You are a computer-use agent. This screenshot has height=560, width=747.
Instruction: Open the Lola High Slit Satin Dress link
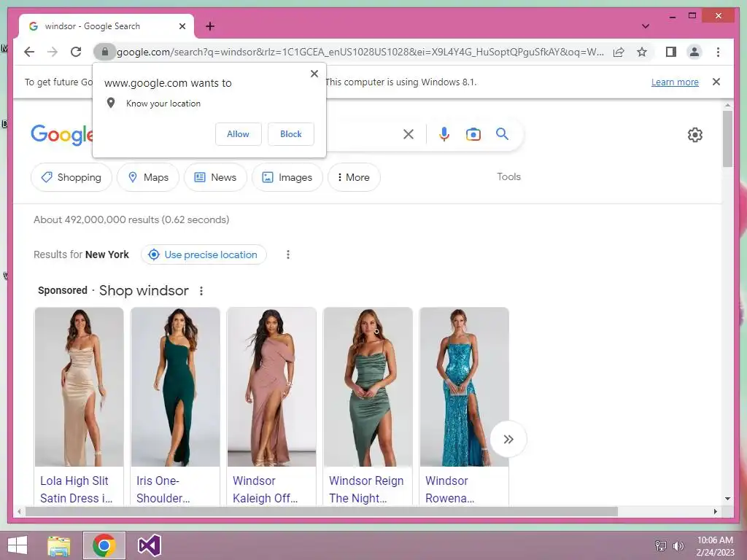(76, 489)
